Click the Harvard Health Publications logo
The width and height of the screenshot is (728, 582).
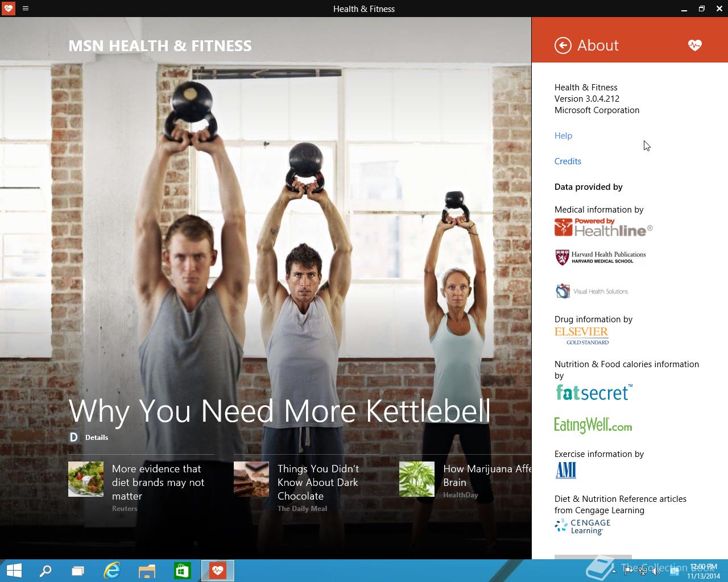point(601,257)
